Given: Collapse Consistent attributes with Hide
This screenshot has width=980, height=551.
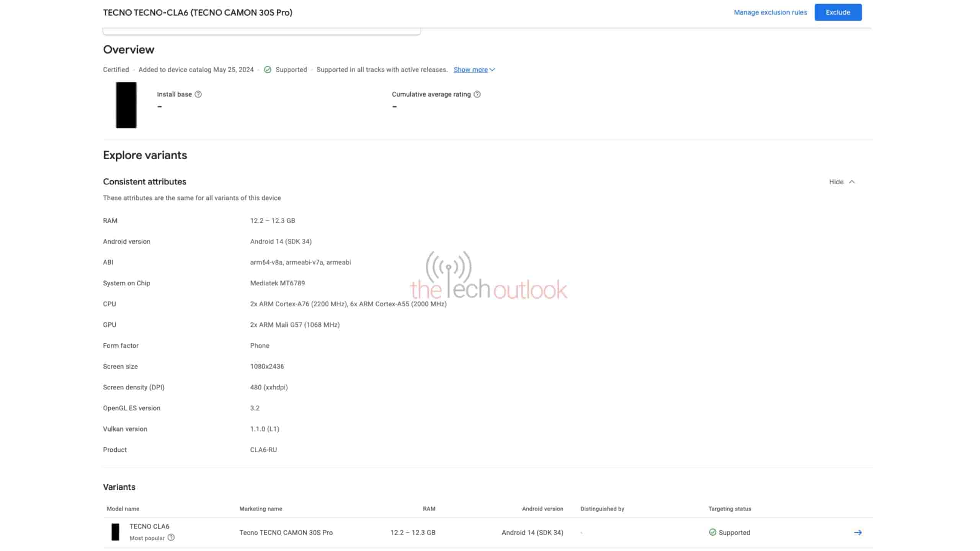Looking at the screenshot, I should pos(836,182).
